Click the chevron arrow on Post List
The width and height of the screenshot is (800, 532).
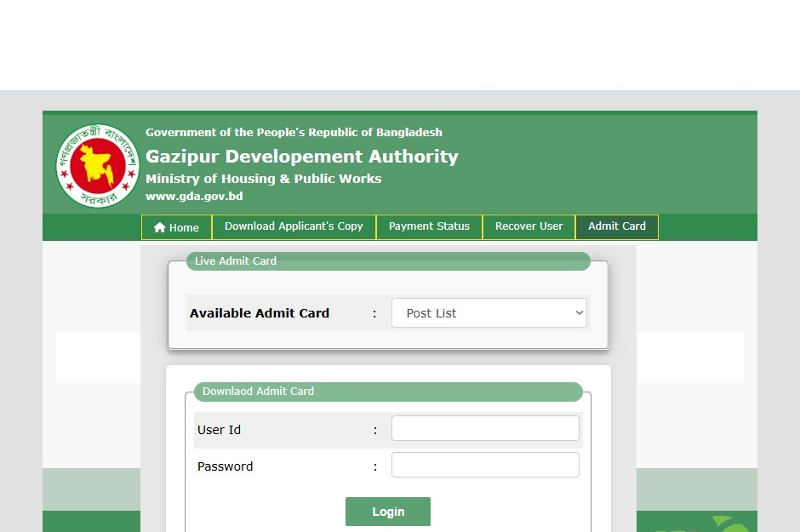click(579, 313)
